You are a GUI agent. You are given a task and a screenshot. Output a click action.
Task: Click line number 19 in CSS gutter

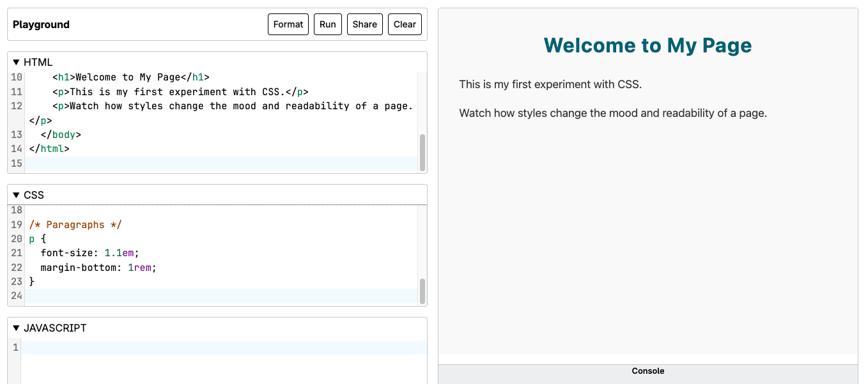(17, 225)
